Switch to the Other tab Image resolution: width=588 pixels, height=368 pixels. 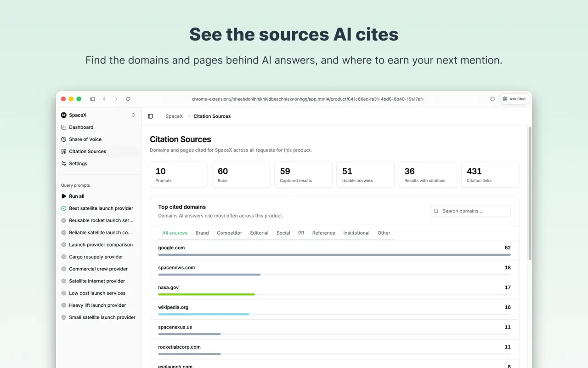point(384,233)
